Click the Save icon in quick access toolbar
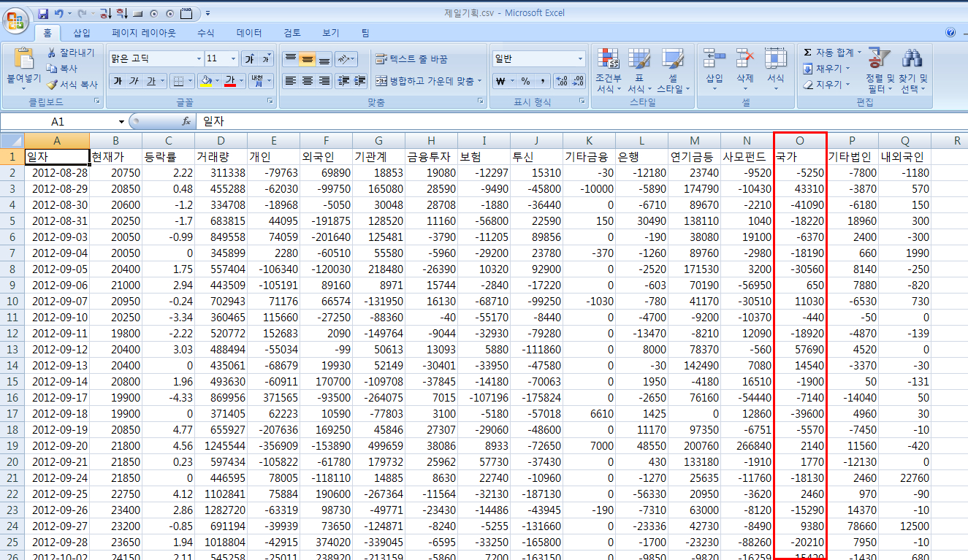The image size is (968, 560). [x=43, y=13]
